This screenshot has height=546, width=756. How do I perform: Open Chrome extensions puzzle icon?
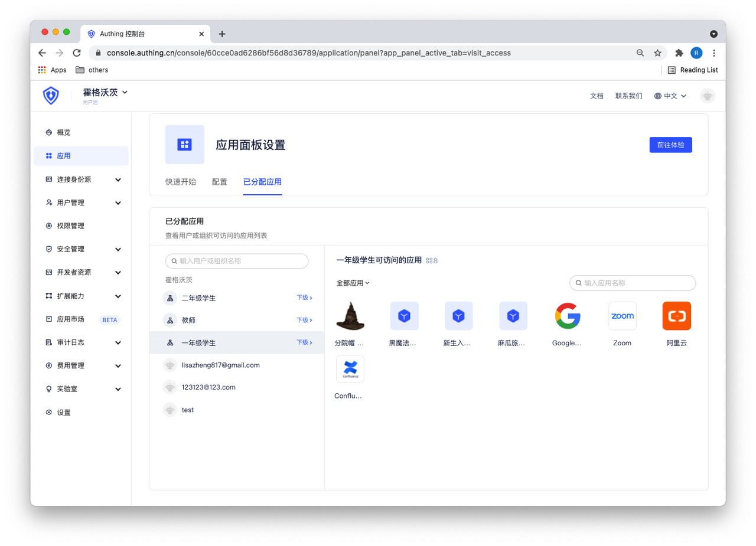click(679, 53)
